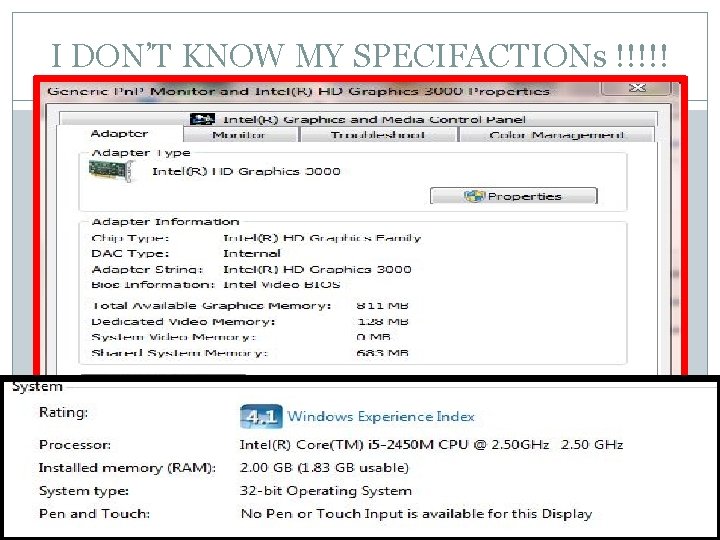Viewport: 720px width, 540px height.
Task: Click the Processor label
Action: coord(75,444)
